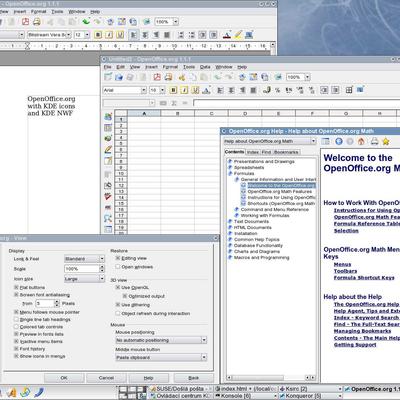400x400 pixels.
Task: Enable Colored tab controls checkbox
Action: click(x=16, y=327)
